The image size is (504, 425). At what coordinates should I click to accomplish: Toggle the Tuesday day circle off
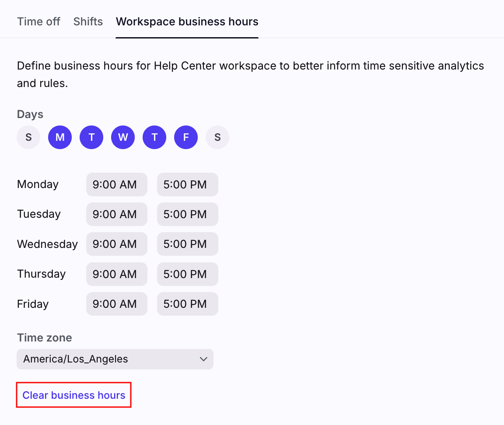[91, 137]
